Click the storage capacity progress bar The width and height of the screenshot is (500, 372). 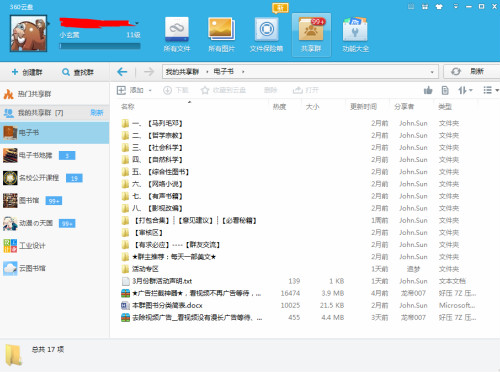tap(100, 46)
